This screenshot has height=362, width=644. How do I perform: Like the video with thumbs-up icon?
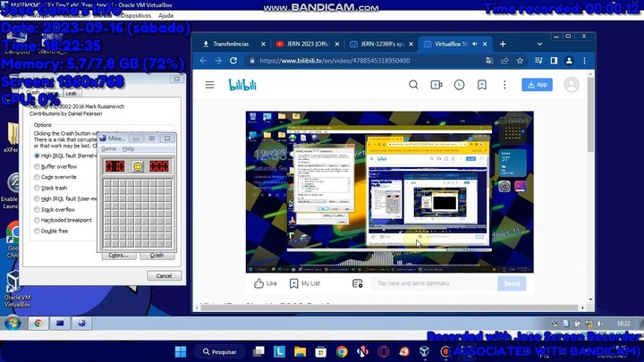pyautogui.click(x=266, y=283)
